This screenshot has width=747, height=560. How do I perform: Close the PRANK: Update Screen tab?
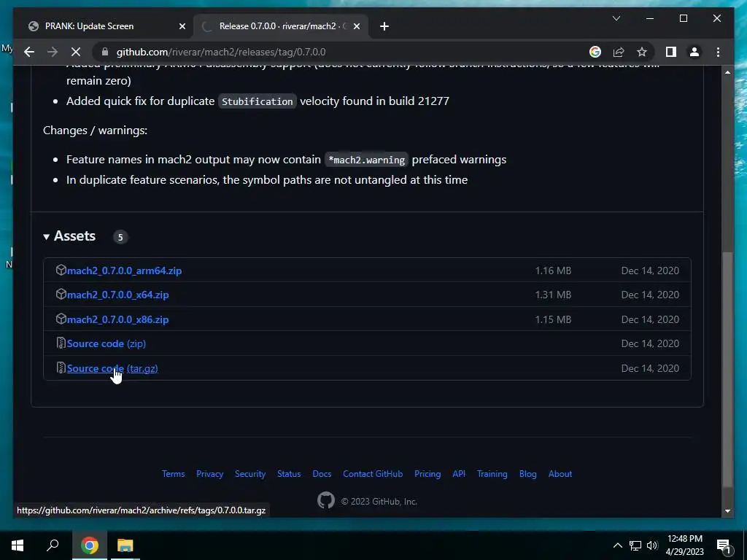point(182,26)
